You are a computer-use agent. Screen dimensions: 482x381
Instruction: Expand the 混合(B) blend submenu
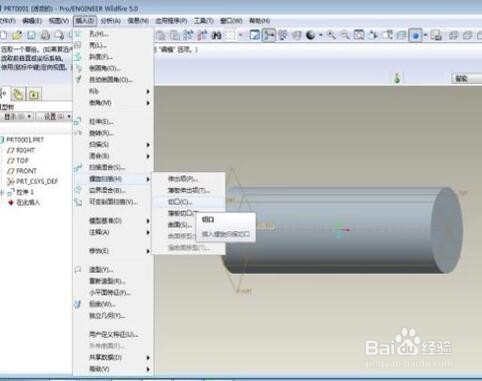click(x=113, y=156)
